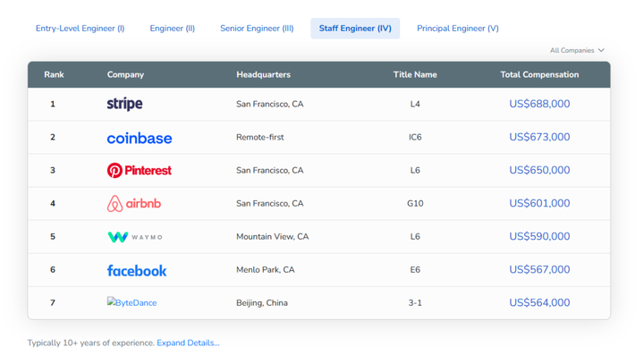Click the Pinterest logo

point(139,170)
